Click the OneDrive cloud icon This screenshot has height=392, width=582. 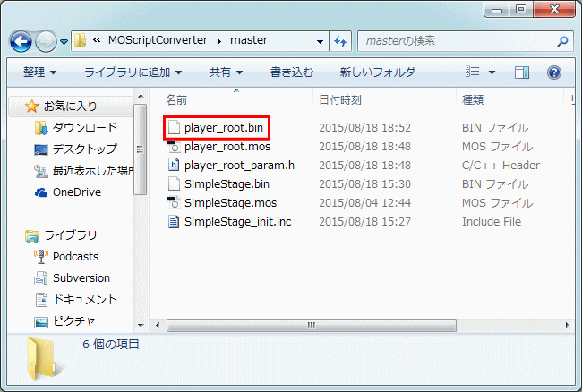pos(41,192)
